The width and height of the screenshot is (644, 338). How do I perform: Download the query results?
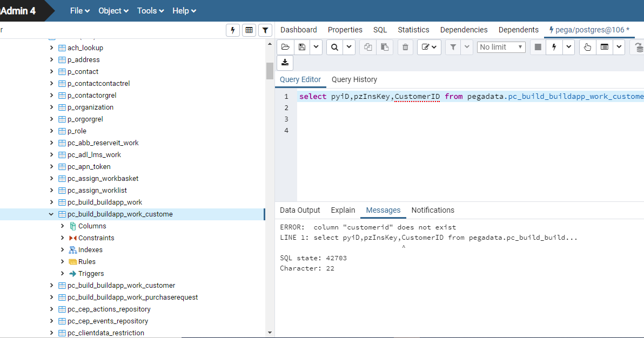285,63
